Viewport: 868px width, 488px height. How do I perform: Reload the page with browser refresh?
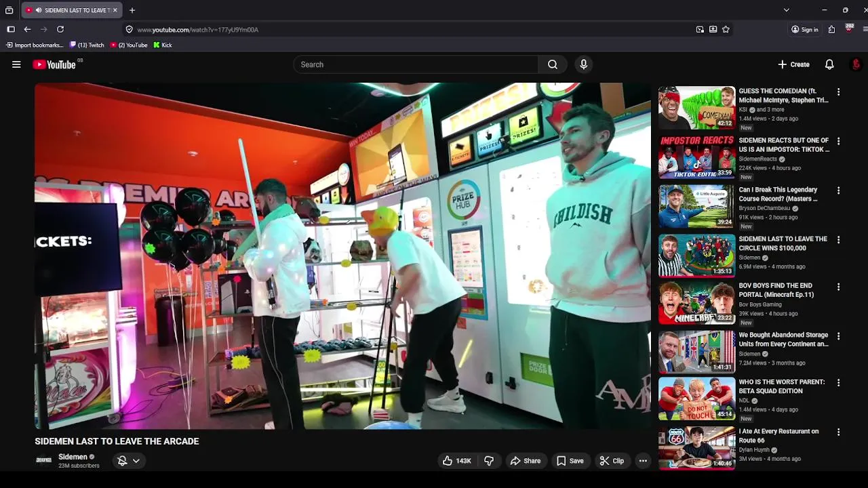60,29
